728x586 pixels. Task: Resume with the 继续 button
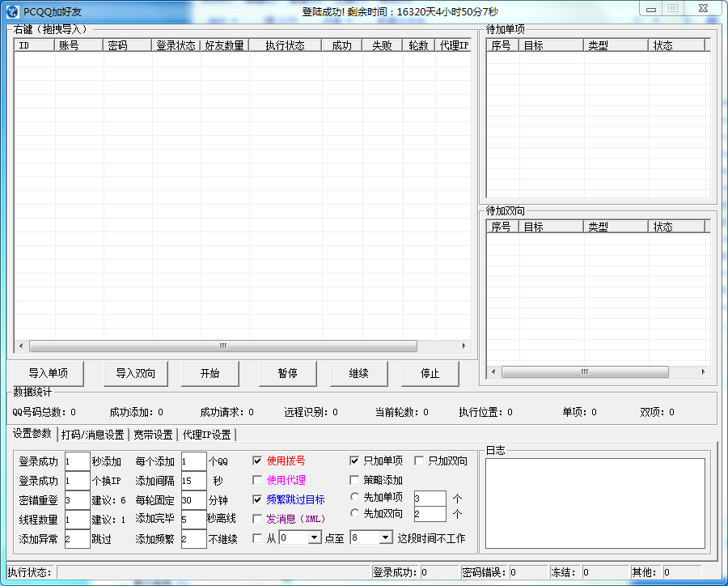tap(358, 373)
